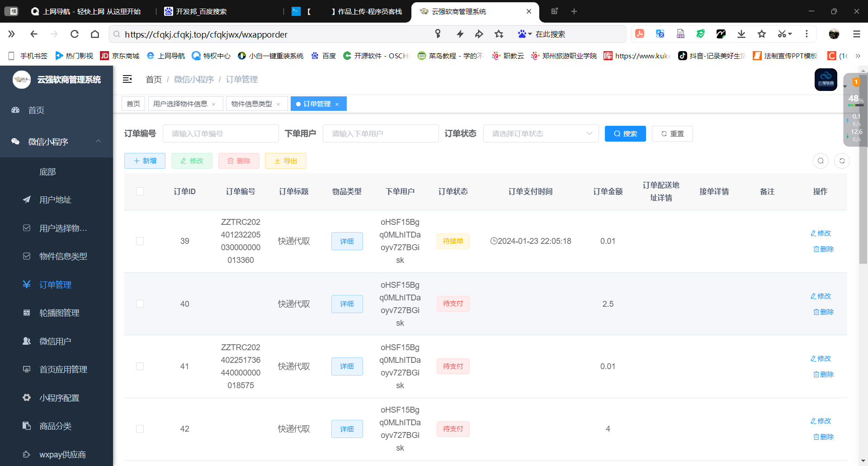Check the row for order ID 42
Viewport: 868px width, 466px height.
(x=140, y=428)
